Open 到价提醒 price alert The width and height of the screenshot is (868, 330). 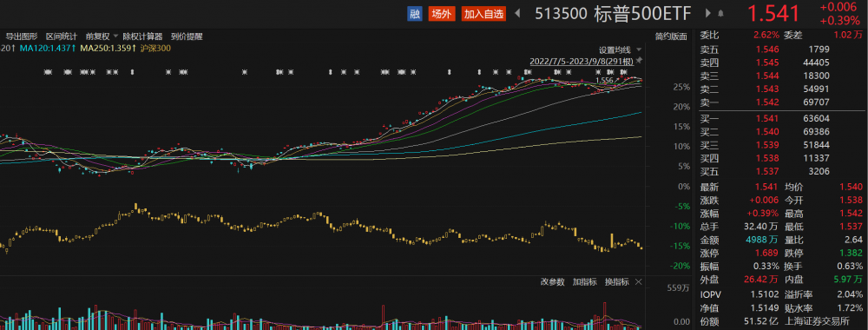187,36
